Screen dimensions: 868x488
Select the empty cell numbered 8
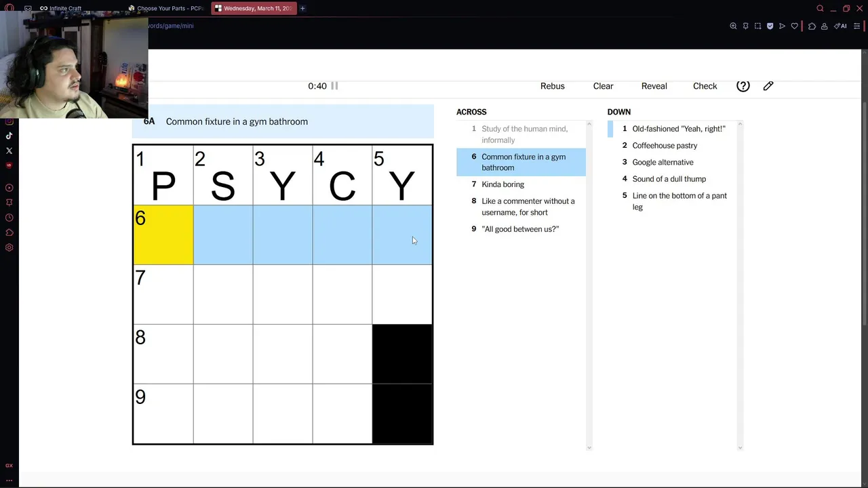pos(163,354)
